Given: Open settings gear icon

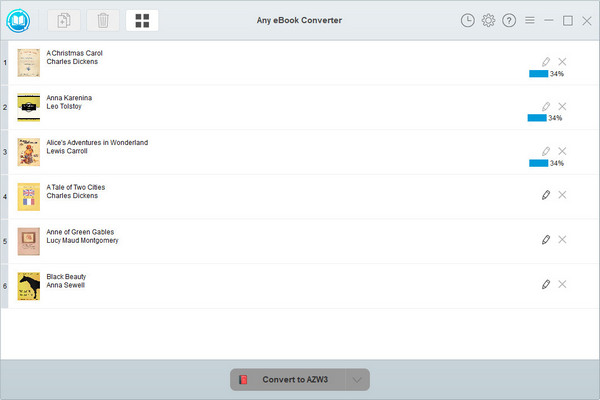Looking at the screenshot, I should point(488,20).
